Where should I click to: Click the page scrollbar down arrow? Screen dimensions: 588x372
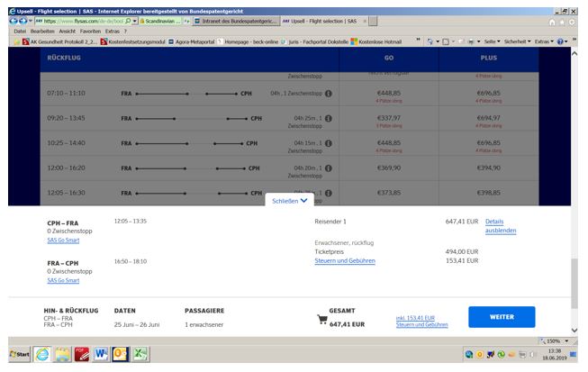[574, 330]
